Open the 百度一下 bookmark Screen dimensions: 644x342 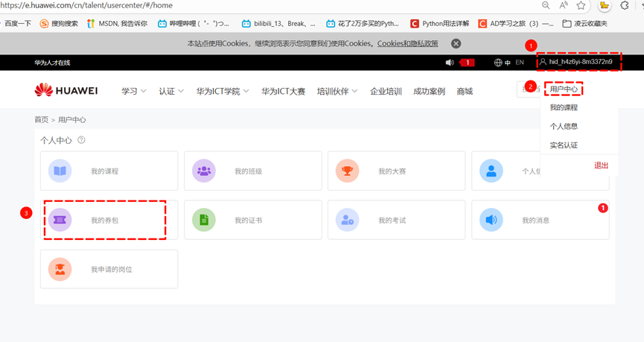point(16,23)
